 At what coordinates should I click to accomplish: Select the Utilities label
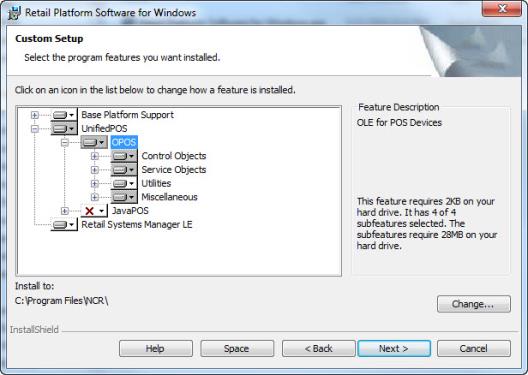(156, 183)
